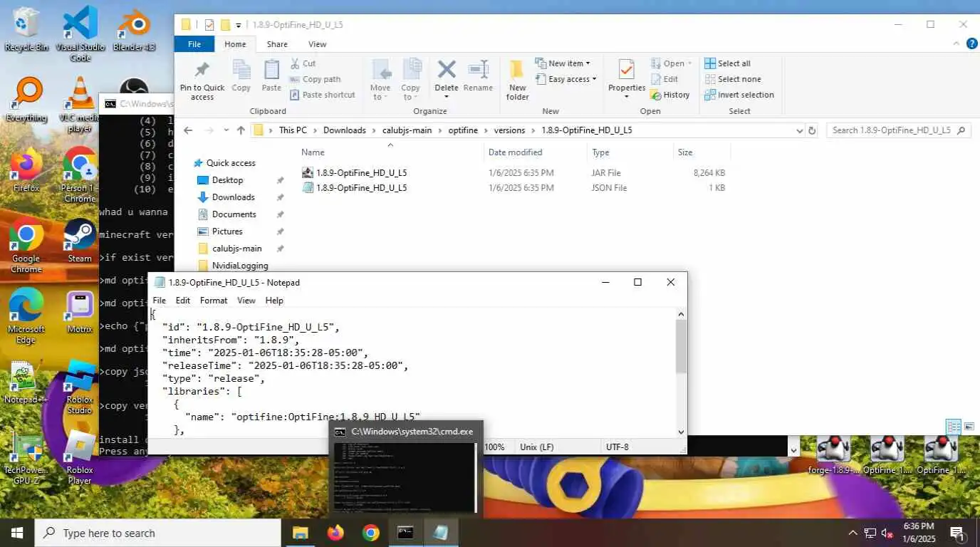Open History in the ribbon
The width and height of the screenshot is (980, 547).
pyautogui.click(x=670, y=95)
